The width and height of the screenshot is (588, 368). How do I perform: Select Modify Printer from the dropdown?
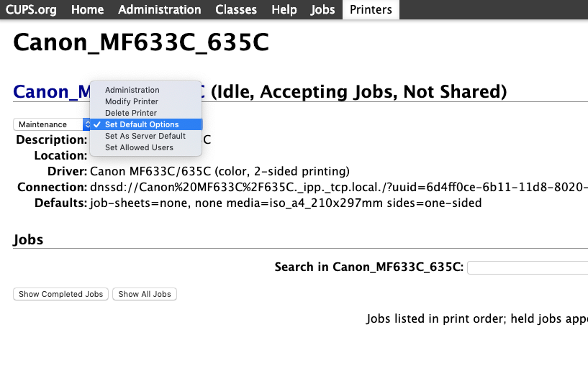131,101
